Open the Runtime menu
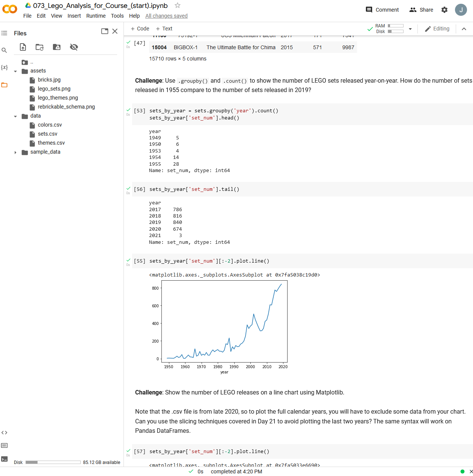 point(96,16)
